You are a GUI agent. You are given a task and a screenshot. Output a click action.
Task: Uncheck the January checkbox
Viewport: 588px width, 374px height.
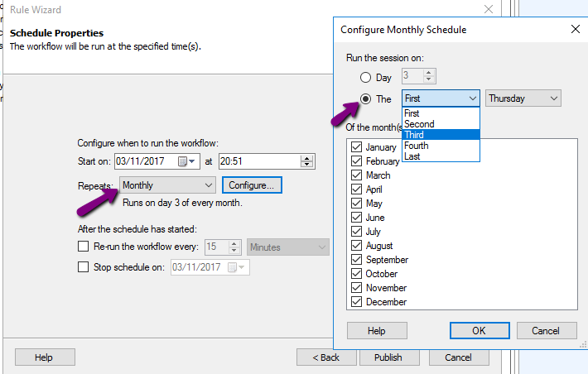tap(357, 147)
